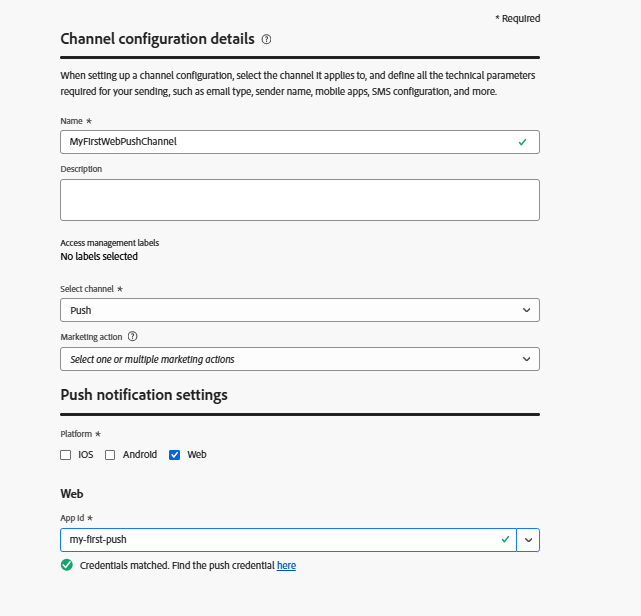Viewport: 641px width, 616px height.
Task: Expand the App id dropdown arrow button
Action: click(x=528, y=540)
